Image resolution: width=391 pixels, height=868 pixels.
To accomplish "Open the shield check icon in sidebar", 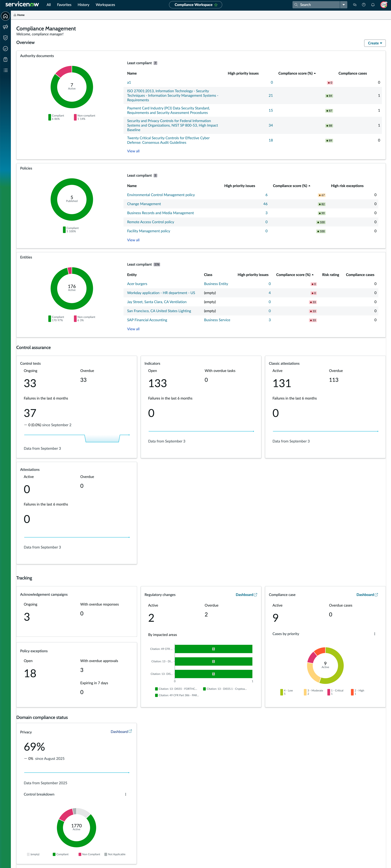I will pyautogui.click(x=5, y=38).
